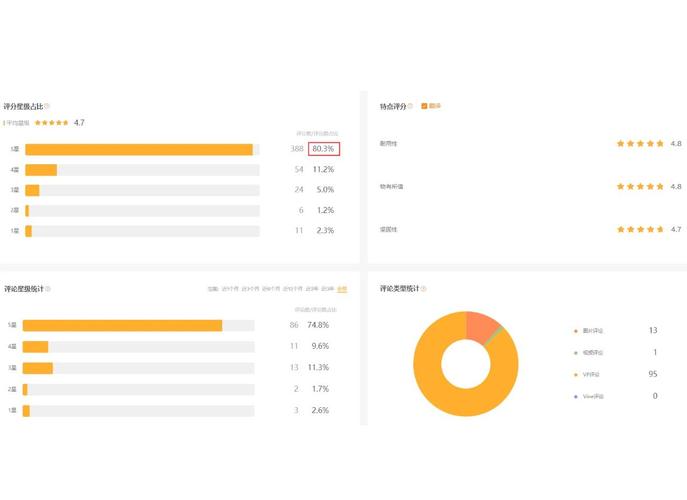The image size is (687, 500).
Task: Click the coral image-review donut segment
Action: point(480,326)
